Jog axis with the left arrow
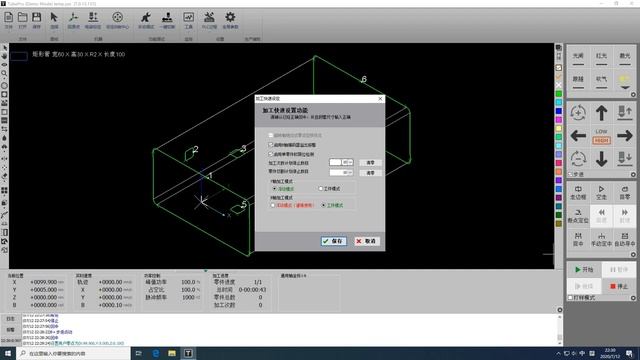640x360 pixels. [x=578, y=136]
